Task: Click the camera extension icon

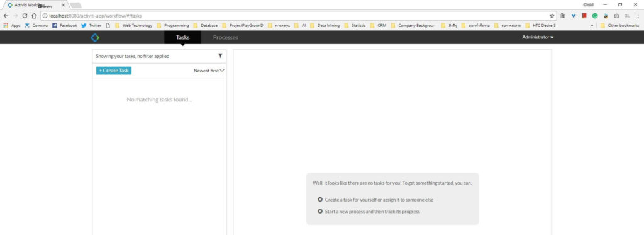Action: [616, 16]
